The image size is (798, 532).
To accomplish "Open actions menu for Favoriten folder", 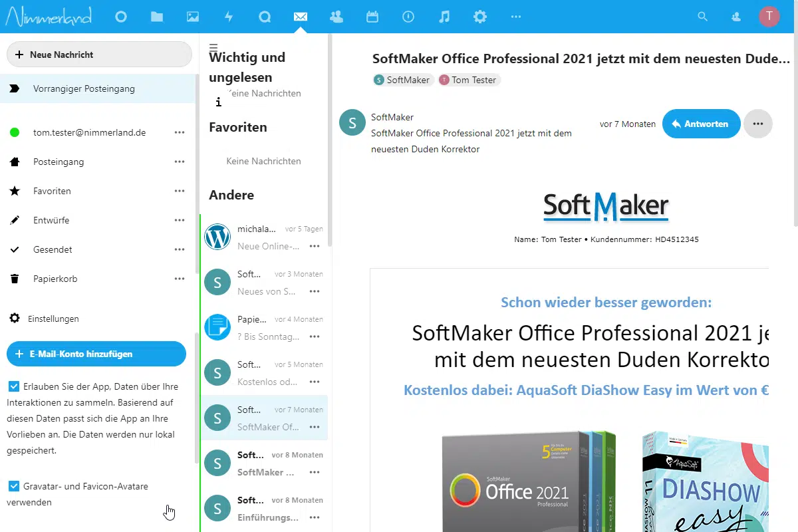I will [180, 191].
